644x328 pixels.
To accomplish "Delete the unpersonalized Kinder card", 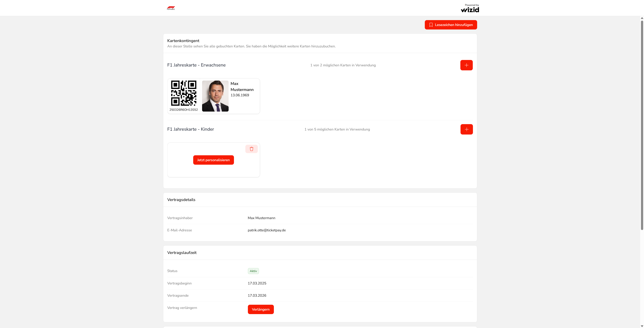I will 251,149.
